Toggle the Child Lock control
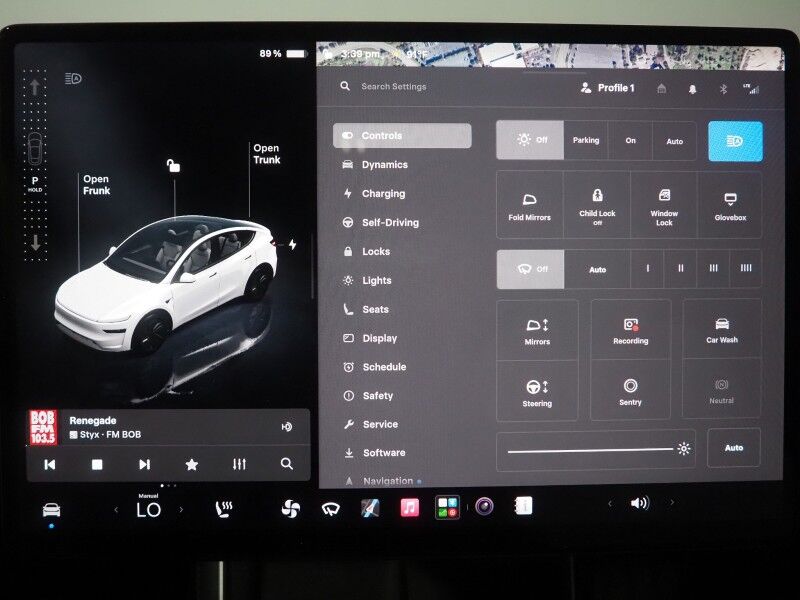 pos(597,205)
